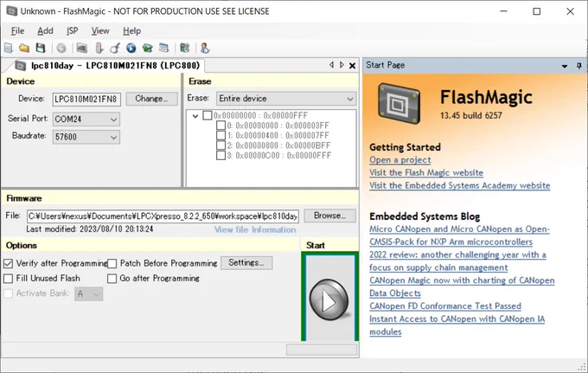Viewport: 588px width, 373px height.
Task: Close the lpc810day project tab
Action: click(x=353, y=66)
